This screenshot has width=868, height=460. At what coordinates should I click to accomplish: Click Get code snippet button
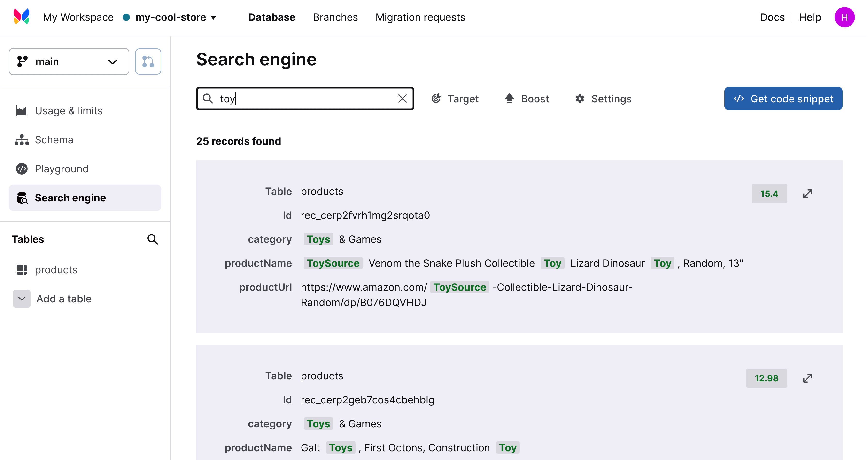coord(783,99)
